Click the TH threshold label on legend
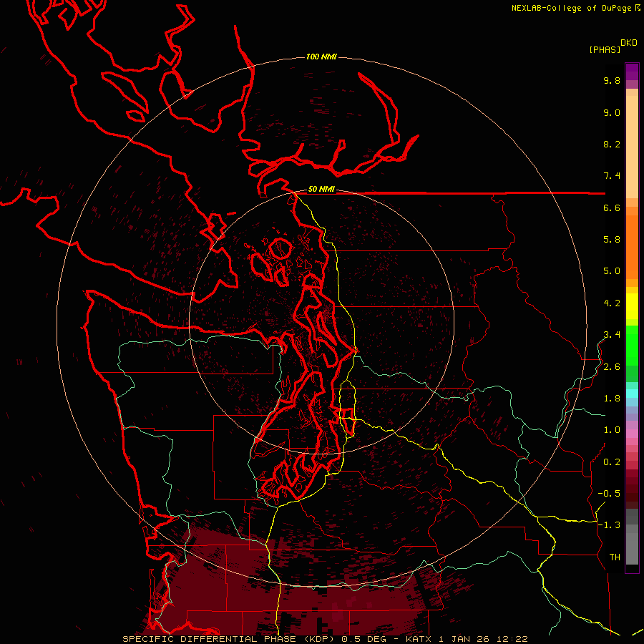The width and height of the screenshot is (644, 644). pos(615,557)
